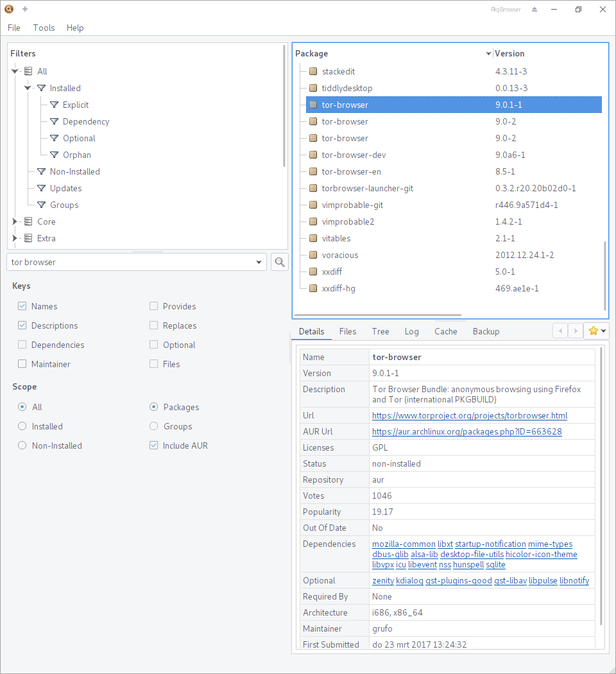The height and width of the screenshot is (674, 616).
Task: Enable the Replaces key checkbox
Action: [x=154, y=325]
